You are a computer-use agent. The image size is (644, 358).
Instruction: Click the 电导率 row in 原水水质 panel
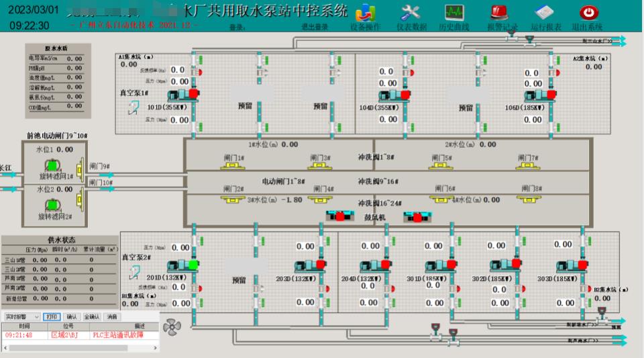pyautogui.click(x=56, y=59)
